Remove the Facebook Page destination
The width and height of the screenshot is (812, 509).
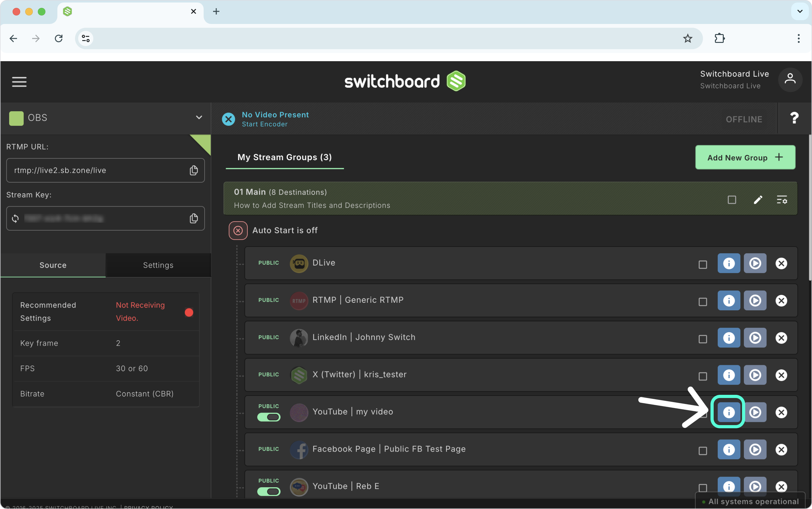[781, 450]
